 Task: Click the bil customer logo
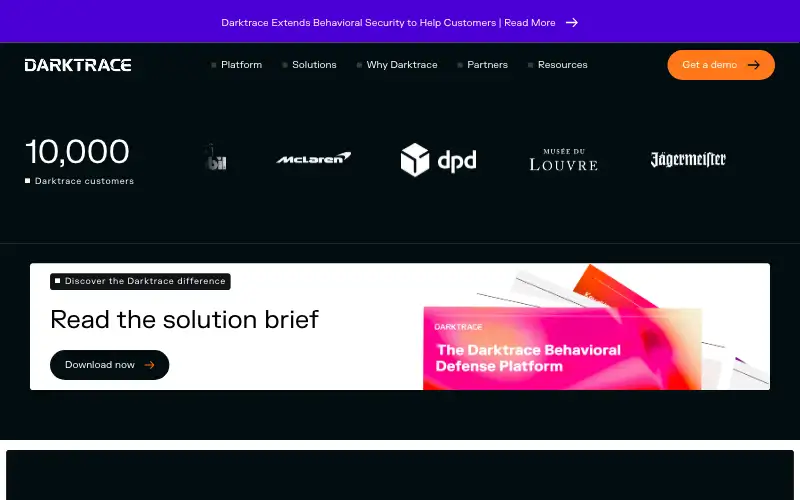(x=215, y=158)
